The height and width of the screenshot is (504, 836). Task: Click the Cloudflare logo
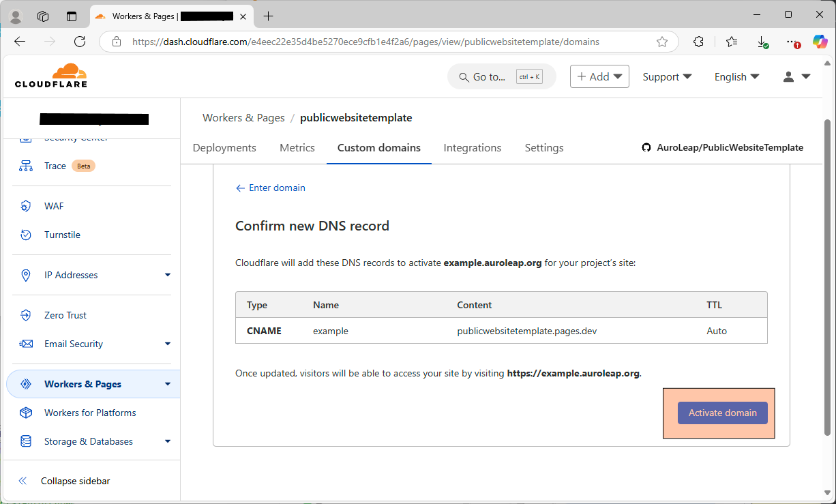pyautogui.click(x=51, y=76)
